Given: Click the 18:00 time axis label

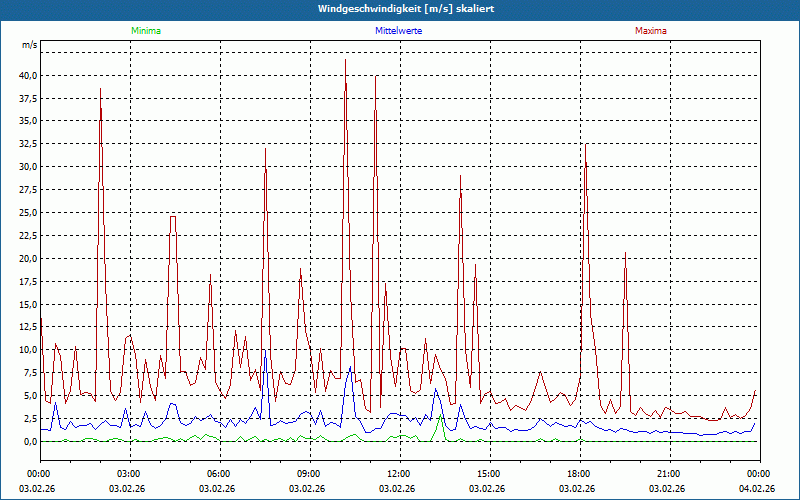Looking at the screenshot, I should [578, 474].
